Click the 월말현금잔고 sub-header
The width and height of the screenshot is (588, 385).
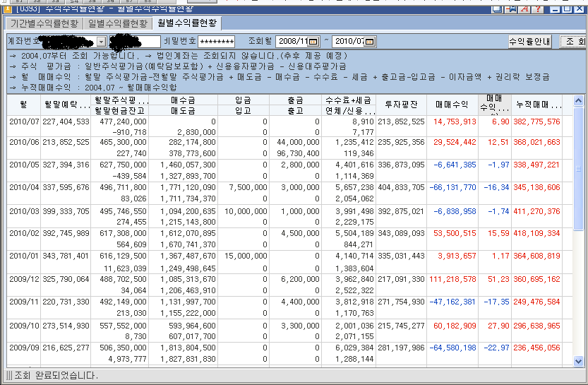(x=120, y=111)
